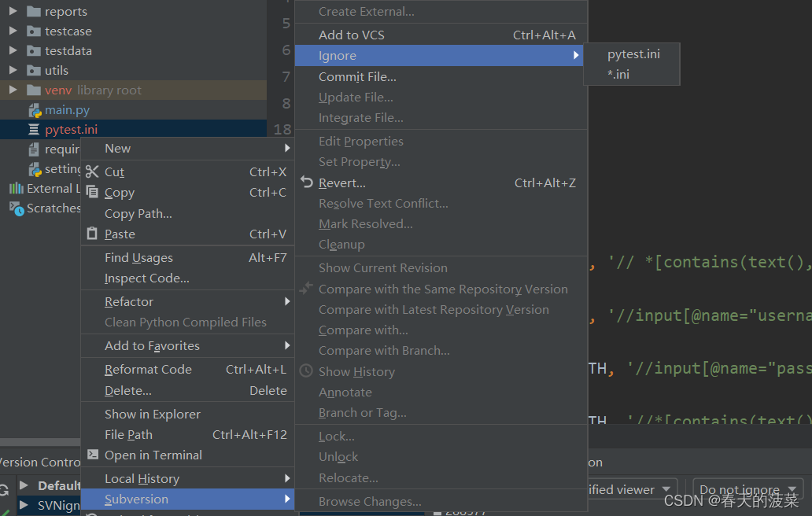Click the Scratches and Consoles icon
This screenshot has width=812, height=516.
[x=17, y=208]
